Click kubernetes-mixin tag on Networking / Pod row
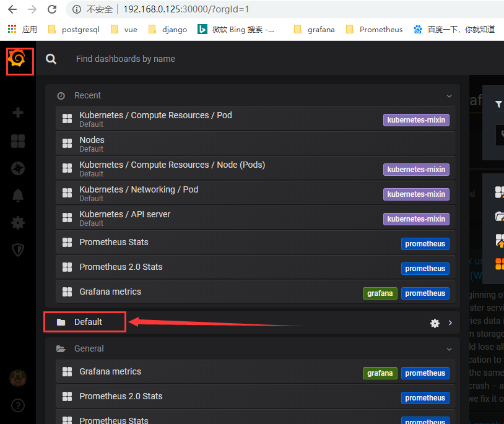Viewport: 504px width, 424px height. pyautogui.click(x=416, y=194)
